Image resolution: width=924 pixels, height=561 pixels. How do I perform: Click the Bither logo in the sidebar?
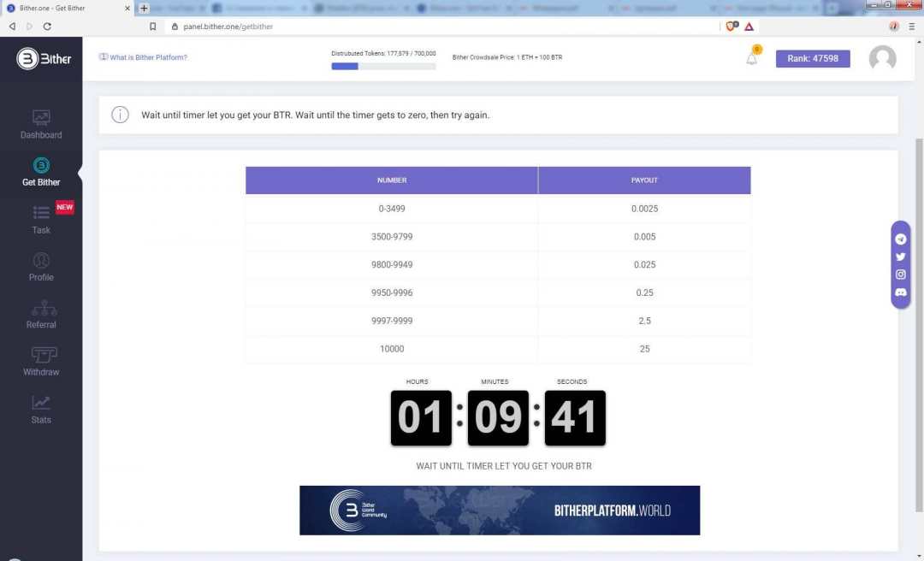coord(44,59)
